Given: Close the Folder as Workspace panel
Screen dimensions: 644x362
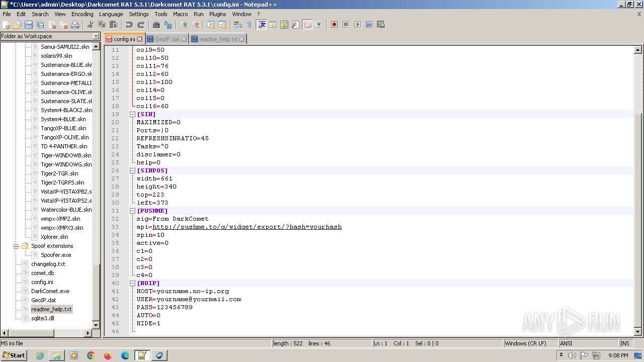Looking at the screenshot, I should (x=96, y=36).
